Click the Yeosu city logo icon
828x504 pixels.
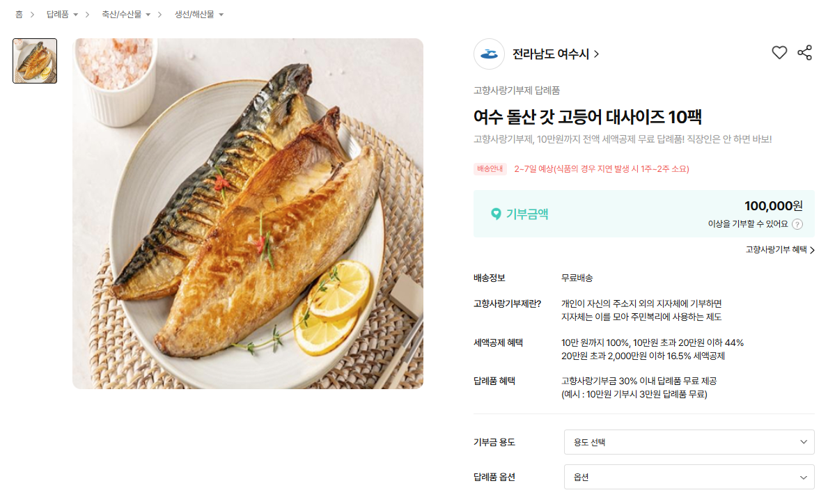point(489,54)
